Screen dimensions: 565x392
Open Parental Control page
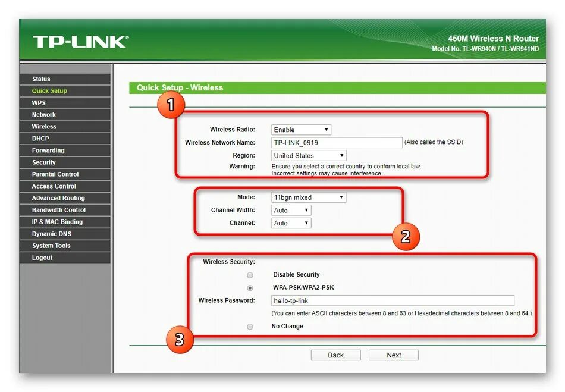(65, 174)
